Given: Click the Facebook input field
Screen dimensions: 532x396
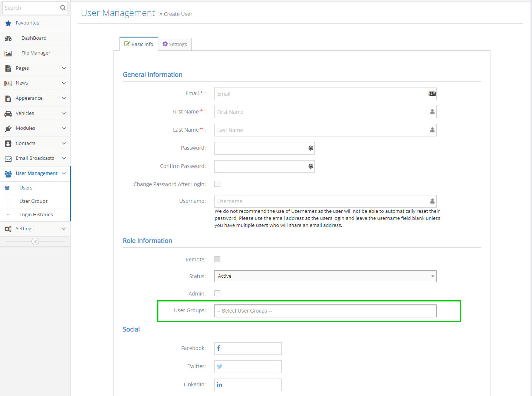Looking at the screenshot, I should [251, 349].
